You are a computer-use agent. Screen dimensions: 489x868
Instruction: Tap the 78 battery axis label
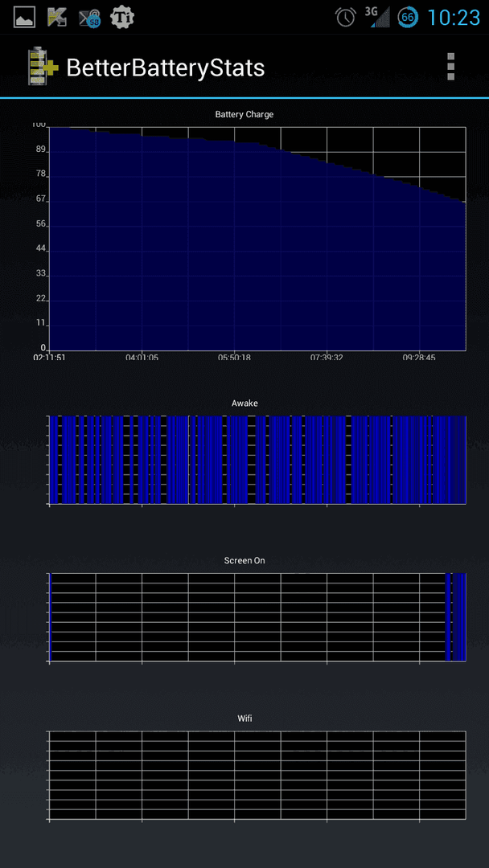pos(40,175)
